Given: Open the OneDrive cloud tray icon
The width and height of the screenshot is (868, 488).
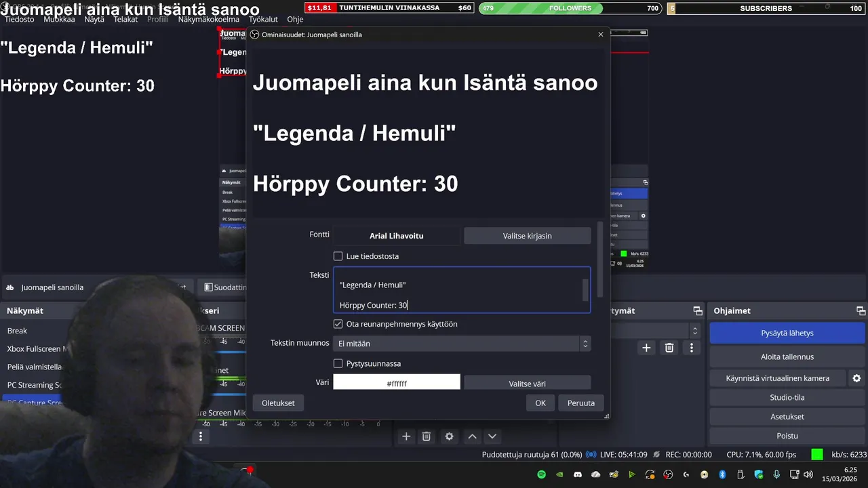Looking at the screenshot, I should pos(596,474).
